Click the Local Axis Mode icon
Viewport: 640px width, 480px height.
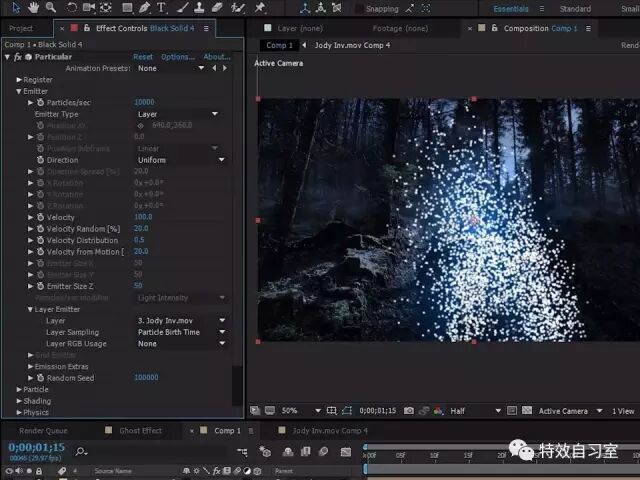pyautogui.click(x=305, y=8)
